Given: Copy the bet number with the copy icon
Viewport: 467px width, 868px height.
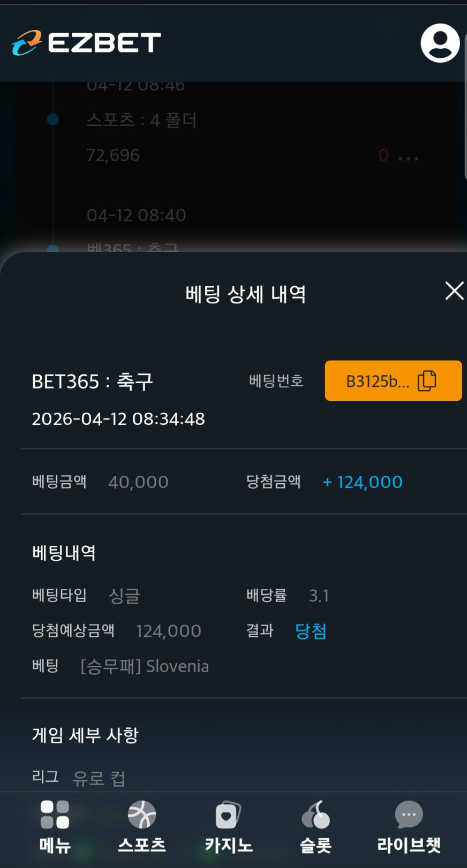Looking at the screenshot, I should (x=427, y=380).
